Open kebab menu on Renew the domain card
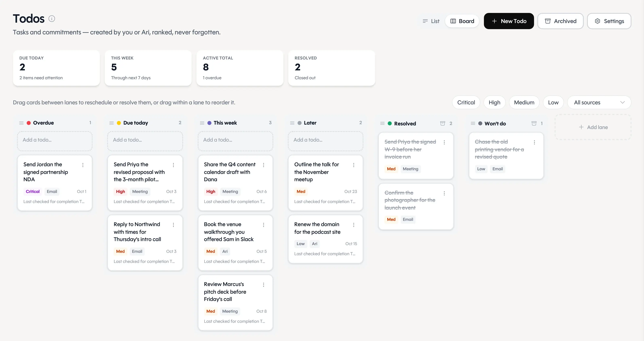The width and height of the screenshot is (644, 341). pyautogui.click(x=354, y=225)
